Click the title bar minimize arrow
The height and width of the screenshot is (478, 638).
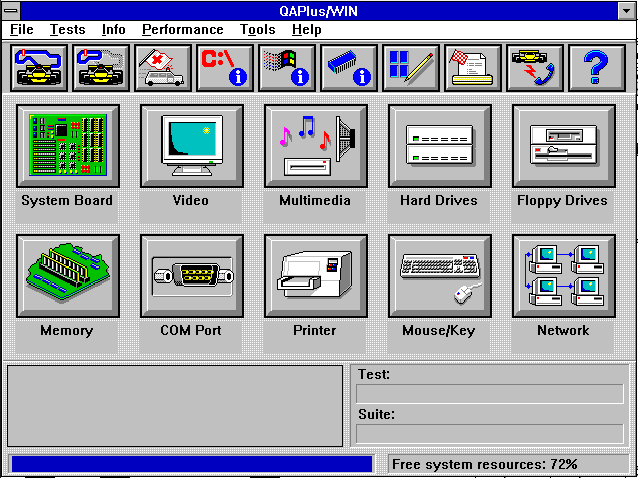pos(627,11)
